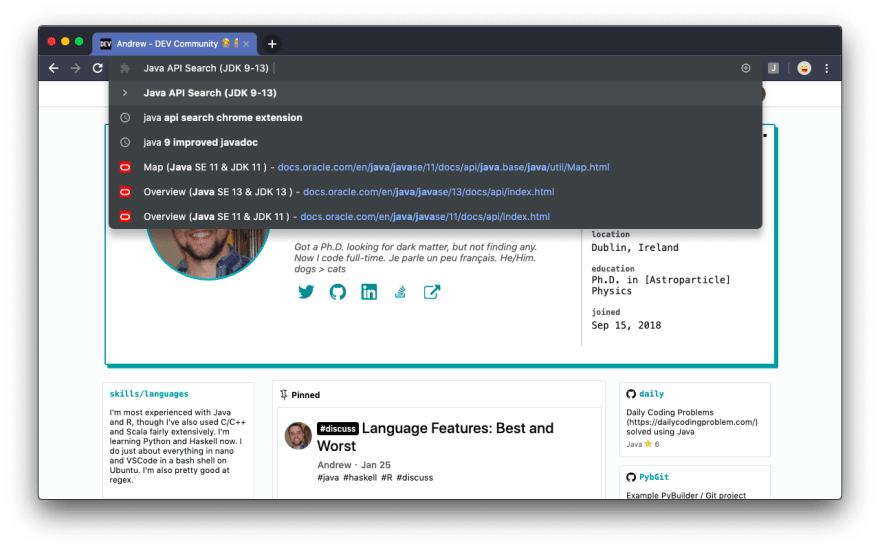880x550 pixels.
Task: Open Andrew's Stack Overflow profile icon
Action: [400, 292]
